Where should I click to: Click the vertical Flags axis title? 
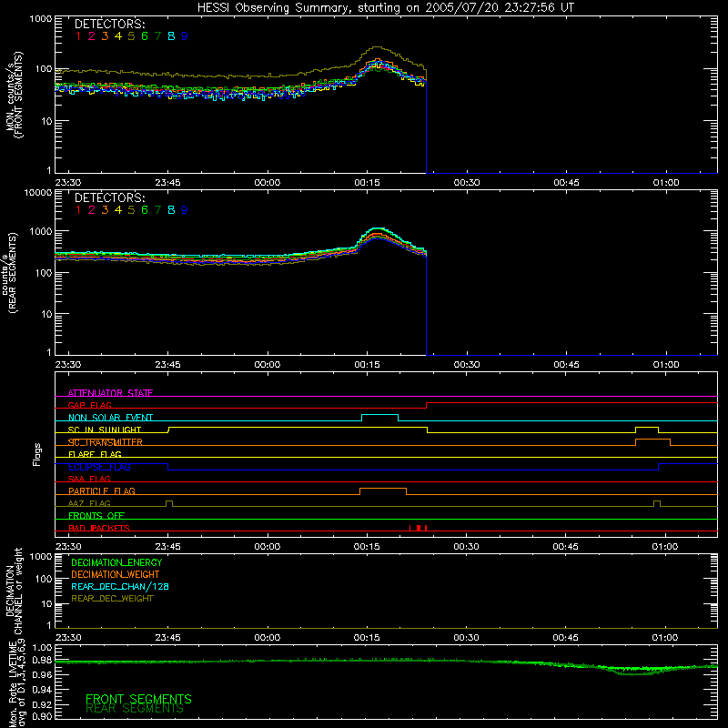36,454
